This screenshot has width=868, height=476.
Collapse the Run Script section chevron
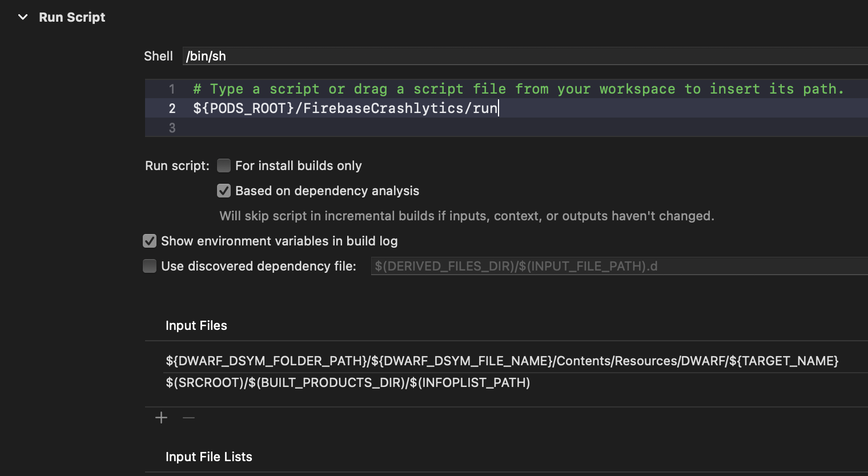click(x=23, y=17)
